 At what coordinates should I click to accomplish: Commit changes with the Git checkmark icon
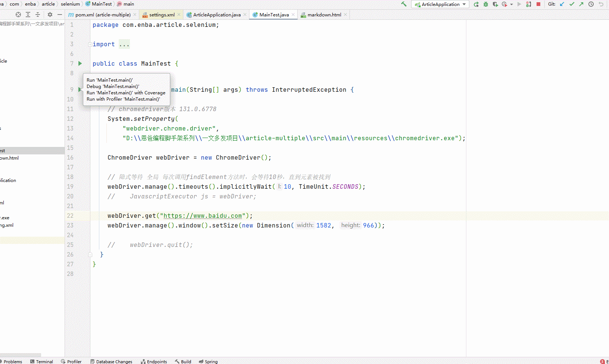pyautogui.click(x=571, y=4)
